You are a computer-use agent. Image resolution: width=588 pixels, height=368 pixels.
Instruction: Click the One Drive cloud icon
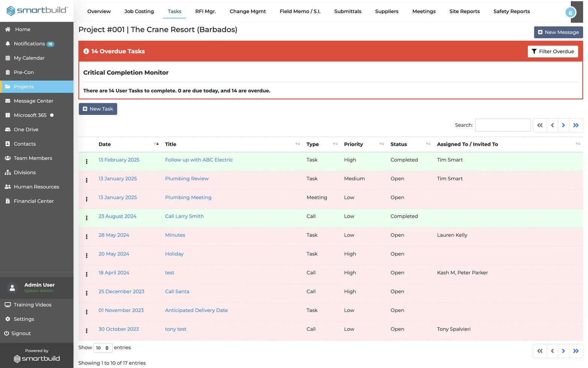[7, 130]
